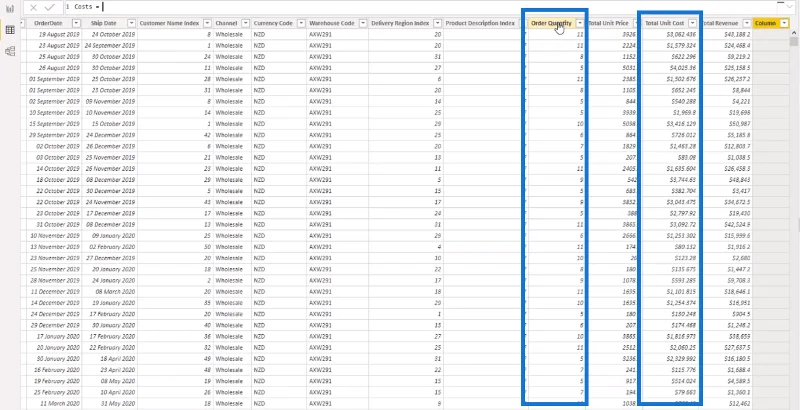Image resolution: width=800 pixels, height=410 pixels.
Task: Click the '24 September 2019' Ship Date cell
Action: [109, 45]
